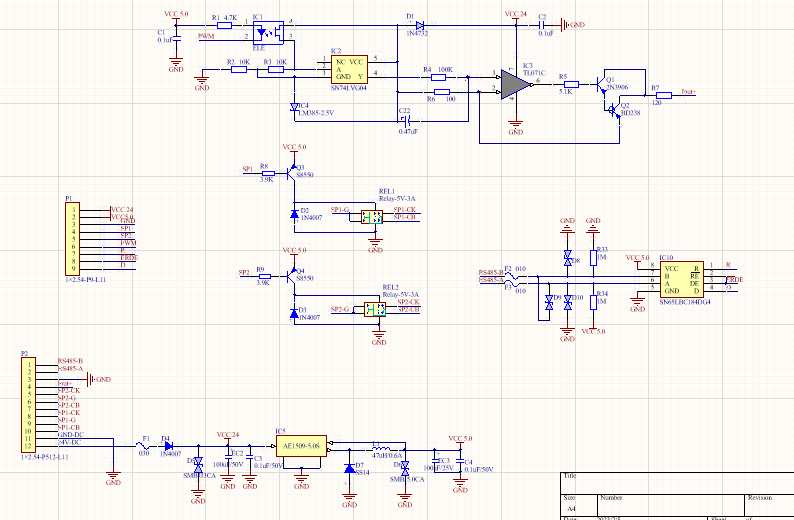Select the D7 SS14 Schottky diode
The image size is (794, 520).
click(x=349, y=468)
